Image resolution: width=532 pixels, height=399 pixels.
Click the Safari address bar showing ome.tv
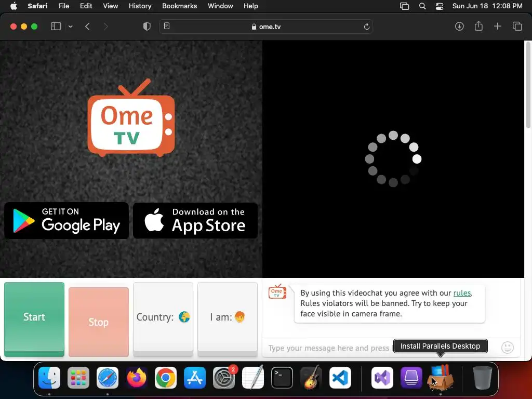pos(266,26)
